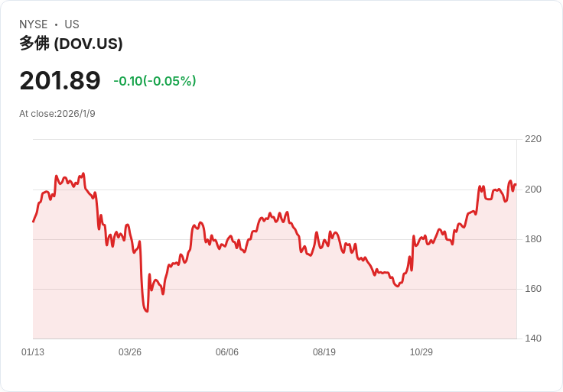Click the red line's starting point at left
This screenshot has height=392, width=563.
pyautogui.click(x=33, y=222)
